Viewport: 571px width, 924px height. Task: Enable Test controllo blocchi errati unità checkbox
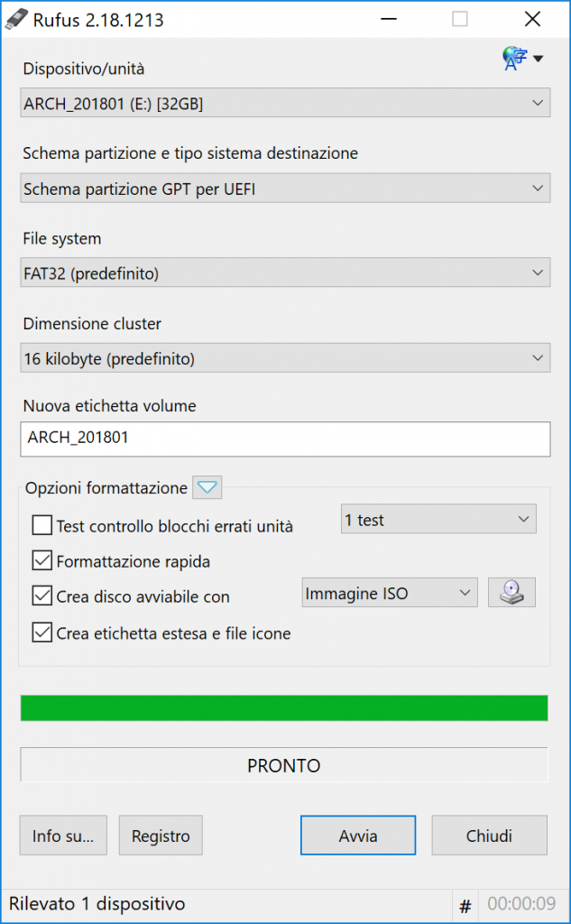pos(42,525)
